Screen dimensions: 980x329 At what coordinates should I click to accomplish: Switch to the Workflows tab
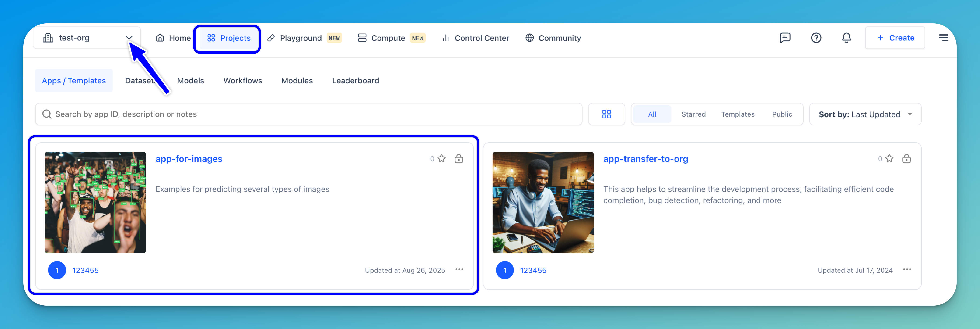(x=243, y=80)
